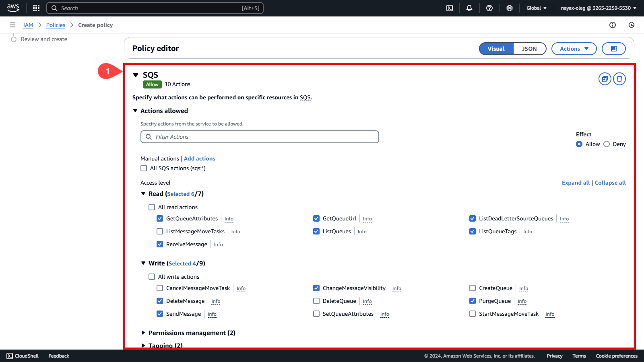The image size is (644, 362).
Task: Enable SetQueueAttributes checkbox
Action: pyautogui.click(x=316, y=314)
